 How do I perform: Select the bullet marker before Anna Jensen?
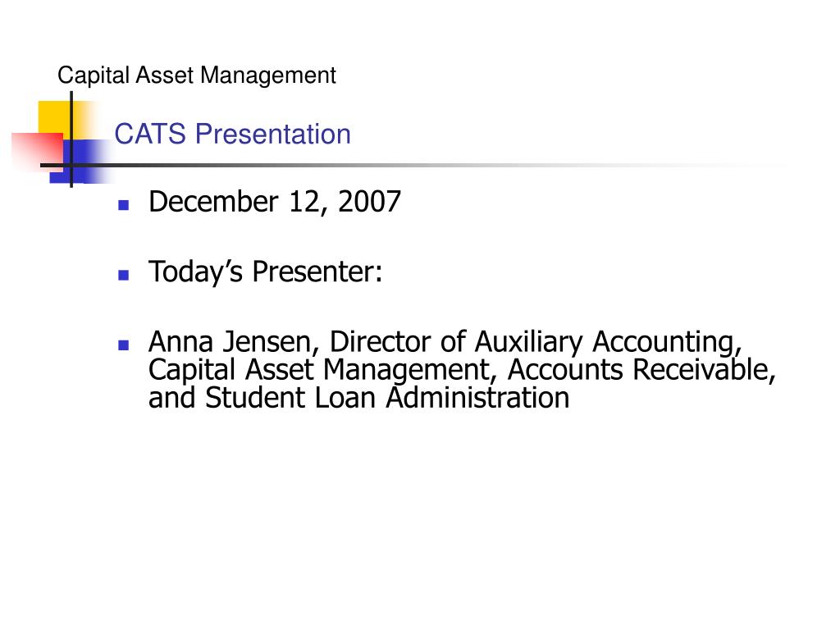click(124, 345)
